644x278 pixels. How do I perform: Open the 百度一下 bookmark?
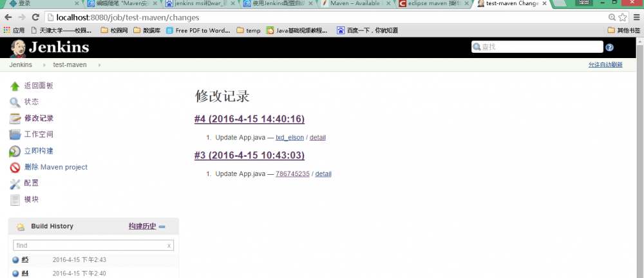367,30
